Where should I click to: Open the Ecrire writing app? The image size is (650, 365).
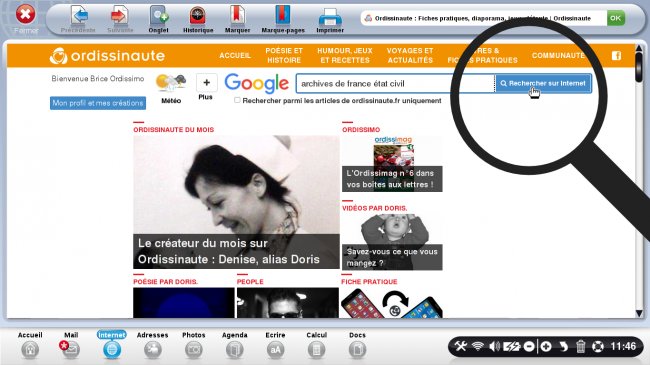[275, 345]
